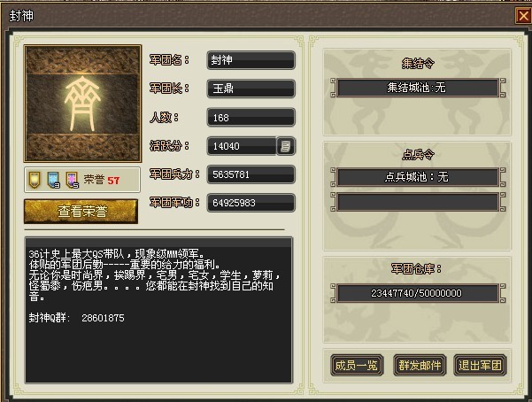Viewport: 532px width, 402px height.
Task: Click the 军团长 field showing 玉鼎
Action: pyautogui.click(x=251, y=89)
